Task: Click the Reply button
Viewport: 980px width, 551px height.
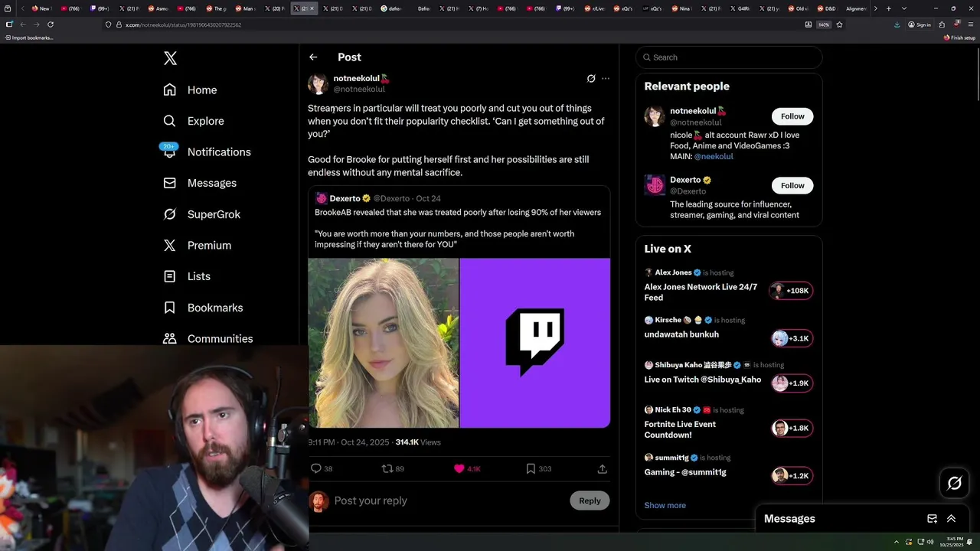Action: tap(590, 500)
